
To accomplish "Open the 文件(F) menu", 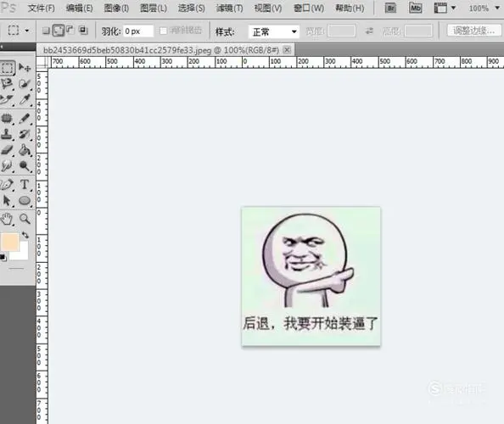I will [x=42, y=8].
